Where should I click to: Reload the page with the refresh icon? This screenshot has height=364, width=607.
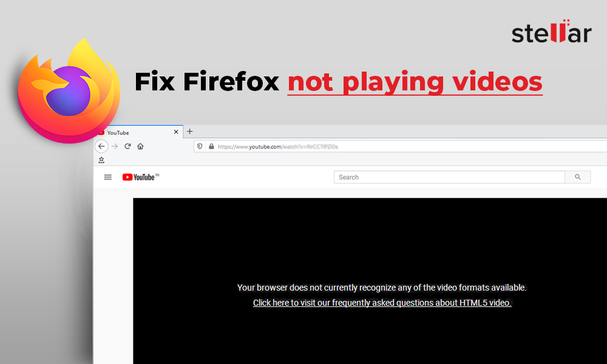click(127, 146)
